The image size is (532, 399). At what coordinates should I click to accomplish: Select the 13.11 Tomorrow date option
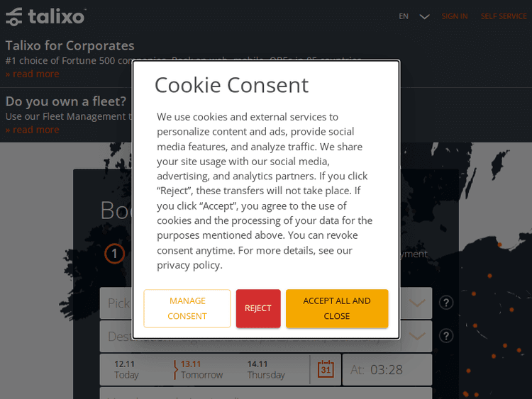tap(201, 369)
